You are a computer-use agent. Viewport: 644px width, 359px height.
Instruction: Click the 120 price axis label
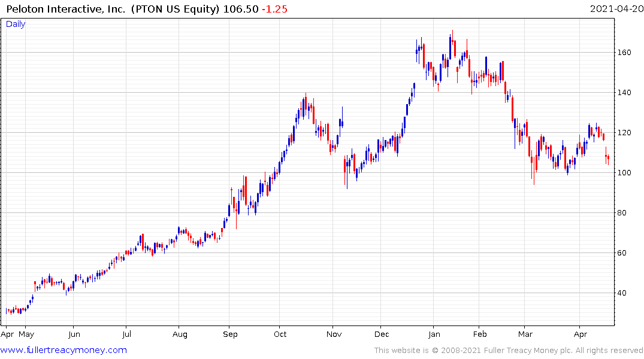pyautogui.click(x=624, y=133)
